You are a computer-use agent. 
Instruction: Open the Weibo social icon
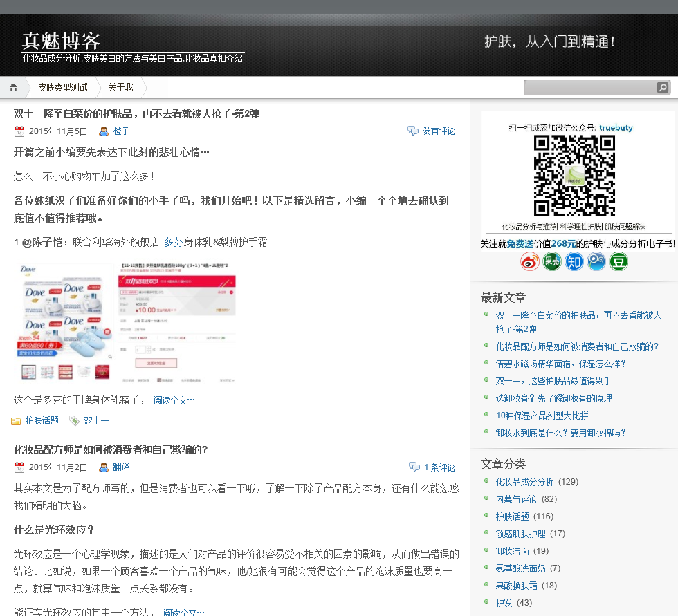click(530, 262)
